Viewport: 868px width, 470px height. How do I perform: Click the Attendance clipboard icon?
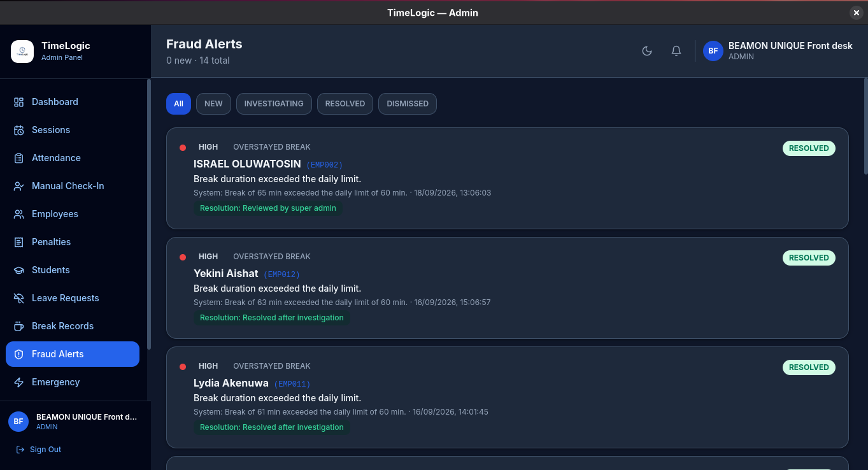tap(18, 158)
